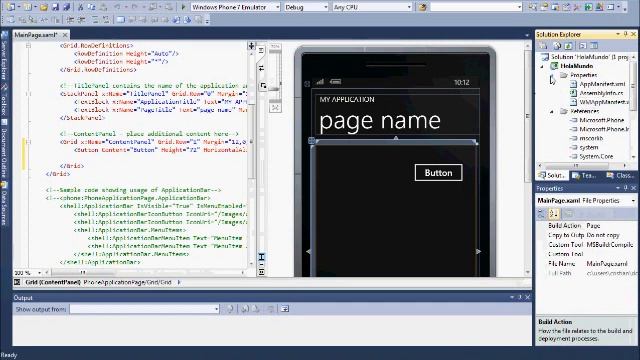The width and height of the screenshot is (640, 360).
Task: Click MY APPLICATION text in designer
Action: tap(347, 99)
